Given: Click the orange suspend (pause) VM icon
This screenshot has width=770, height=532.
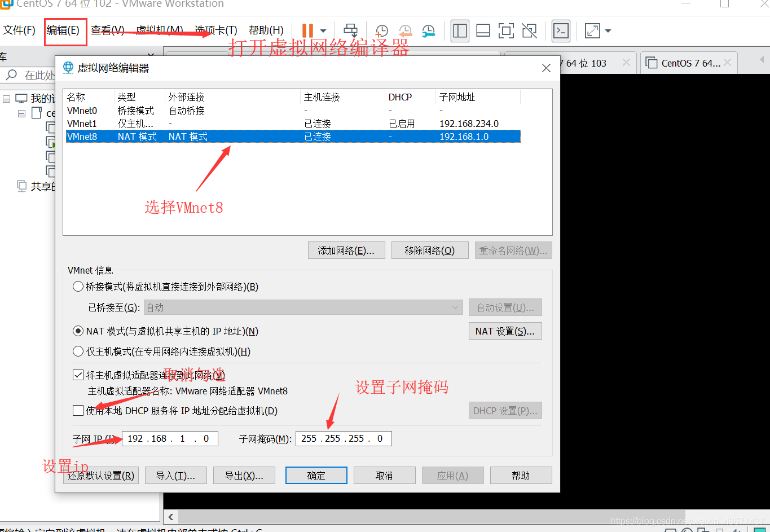Looking at the screenshot, I should [307, 30].
